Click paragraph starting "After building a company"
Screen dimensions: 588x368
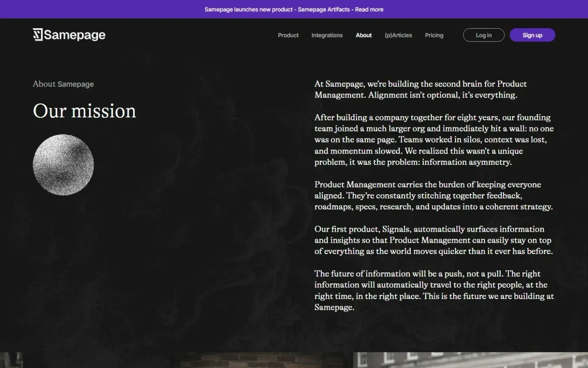click(434, 140)
